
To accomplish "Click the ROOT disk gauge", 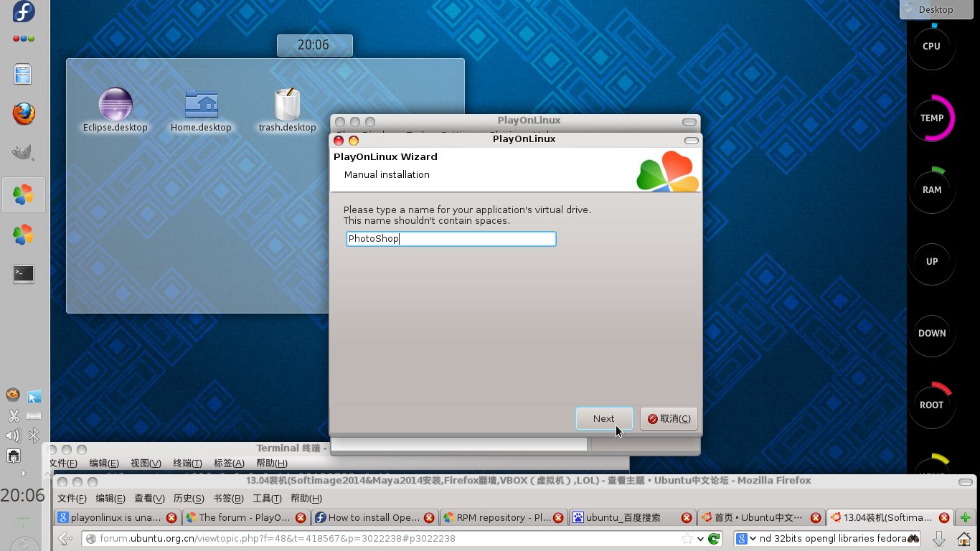I will pyautogui.click(x=931, y=405).
